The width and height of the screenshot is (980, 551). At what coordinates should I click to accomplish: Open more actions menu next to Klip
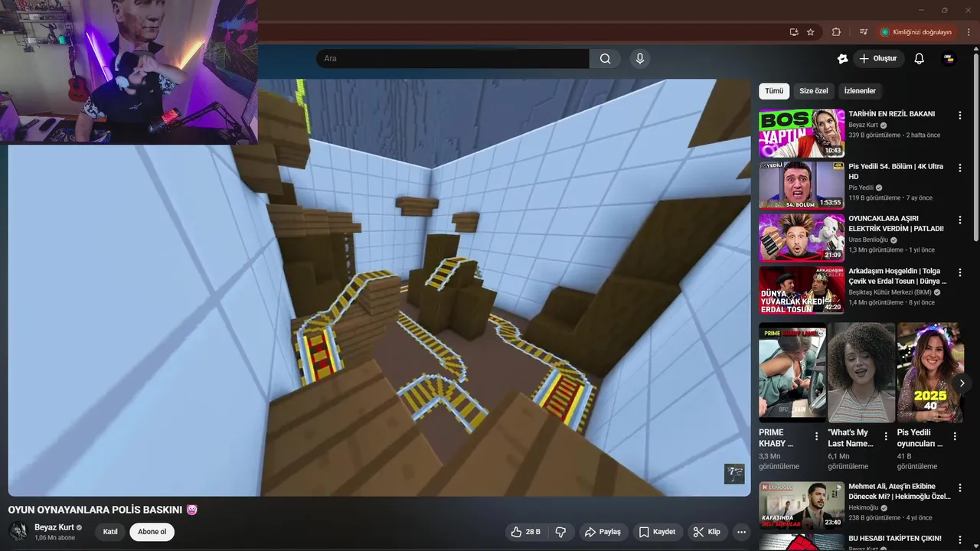741,532
